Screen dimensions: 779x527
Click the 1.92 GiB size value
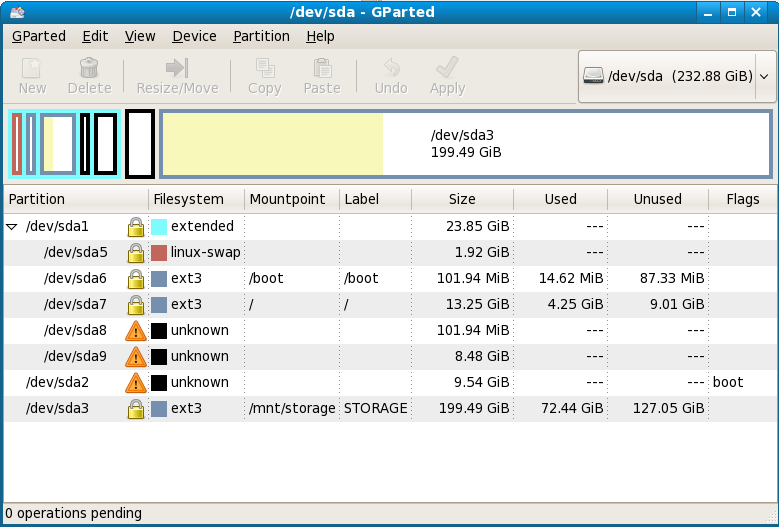click(x=482, y=253)
